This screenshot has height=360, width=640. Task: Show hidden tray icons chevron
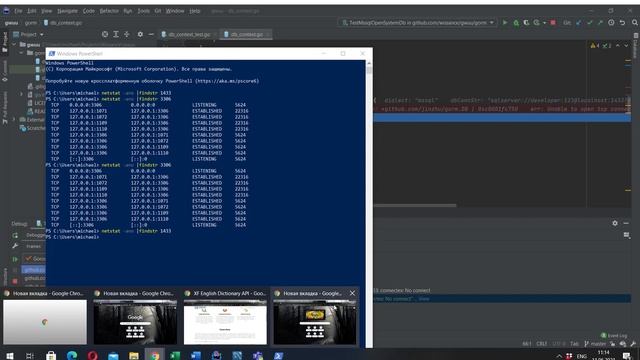point(559,356)
